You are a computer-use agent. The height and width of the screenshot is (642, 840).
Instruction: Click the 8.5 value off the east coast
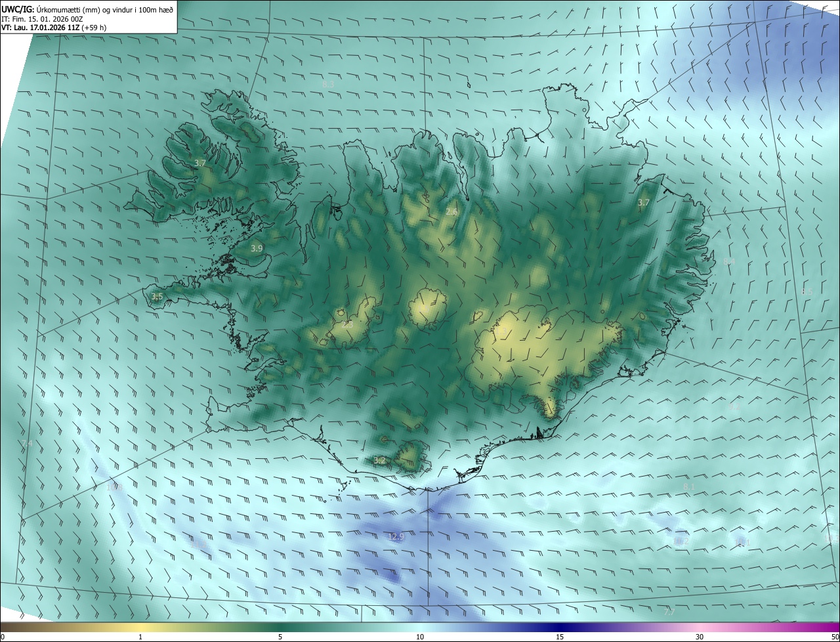[807, 291]
